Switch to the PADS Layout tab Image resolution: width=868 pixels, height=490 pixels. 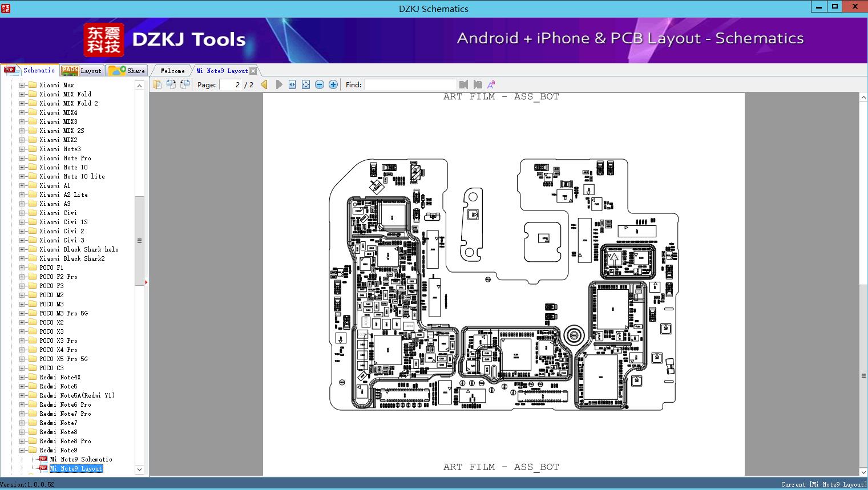click(x=82, y=70)
